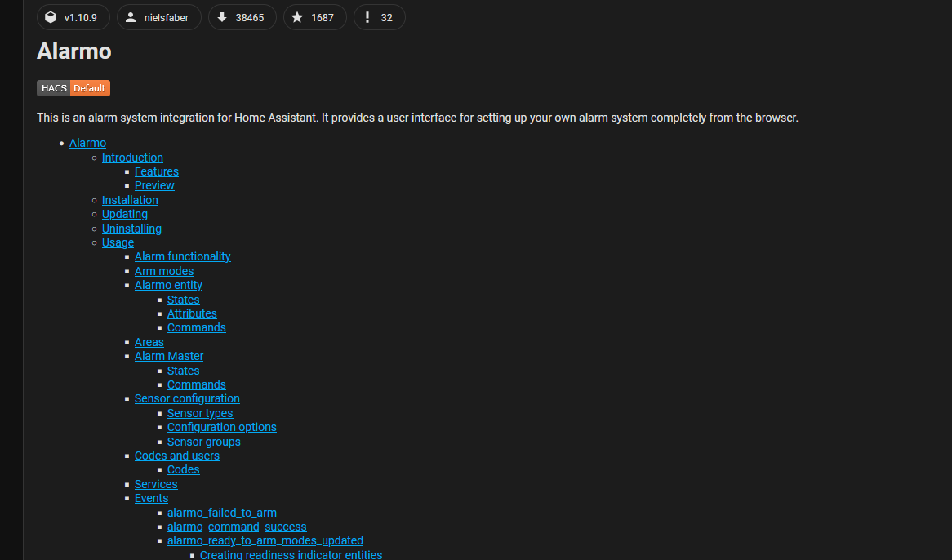
Task: Open Creating readiness indicator entities link
Action: click(291, 554)
